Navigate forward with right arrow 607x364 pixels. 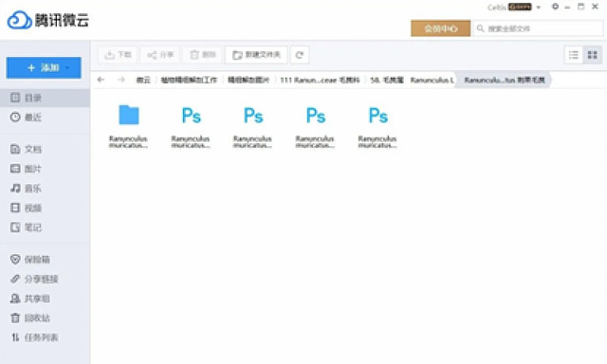coord(121,80)
